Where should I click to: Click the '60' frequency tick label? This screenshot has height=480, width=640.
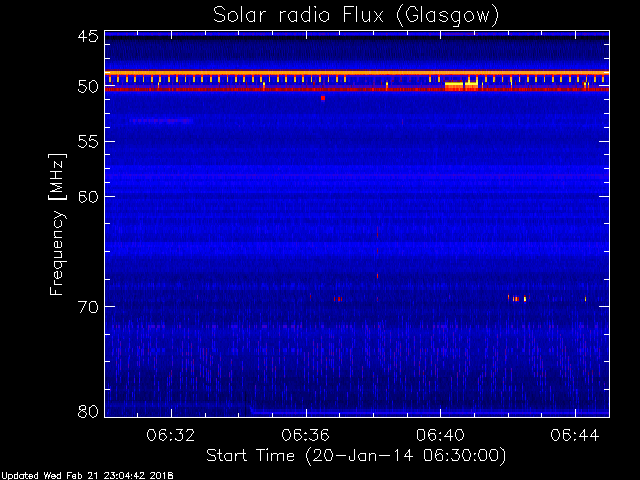[x=88, y=197]
